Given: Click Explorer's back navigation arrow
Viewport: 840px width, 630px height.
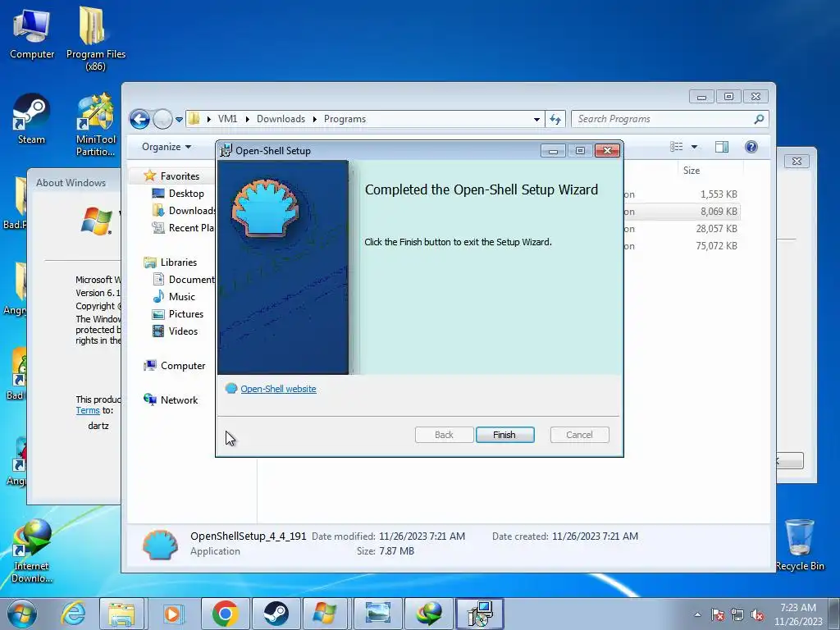Looking at the screenshot, I should [139, 119].
